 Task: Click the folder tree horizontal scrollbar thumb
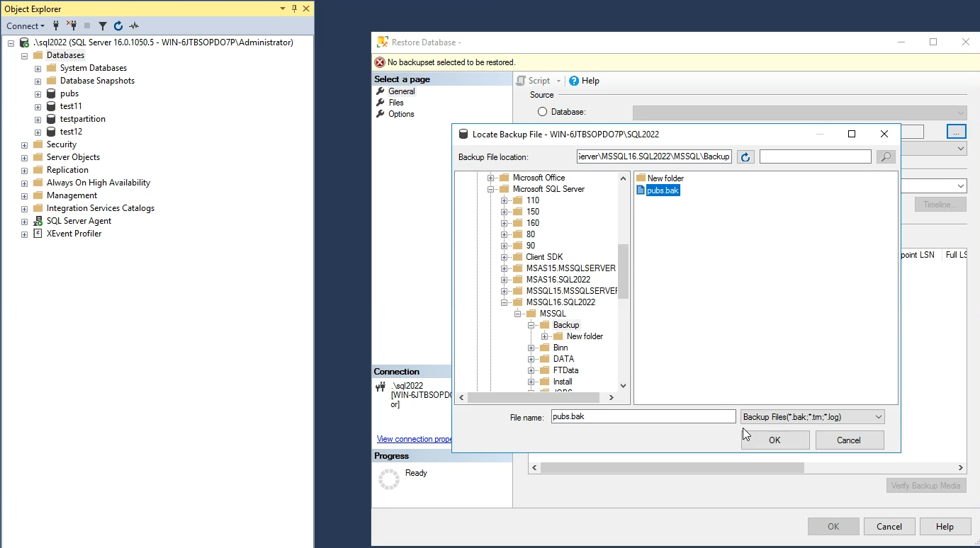click(x=533, y=398)
